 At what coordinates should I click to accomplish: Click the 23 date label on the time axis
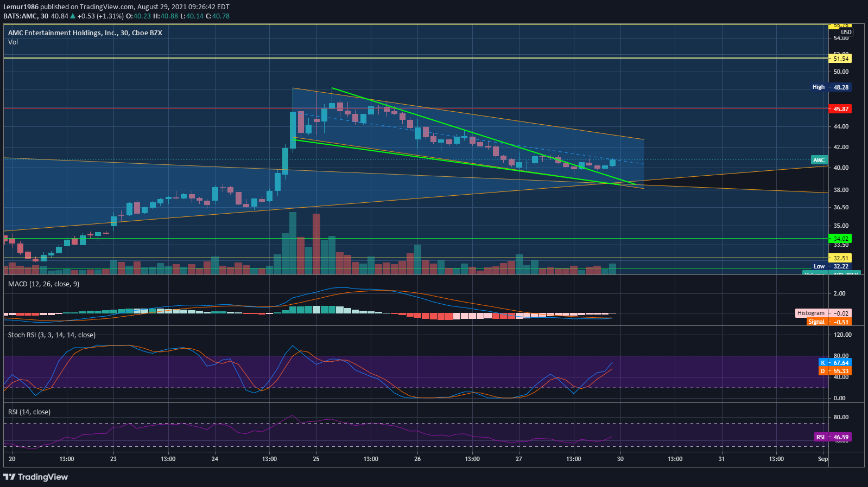pos(113,459)
